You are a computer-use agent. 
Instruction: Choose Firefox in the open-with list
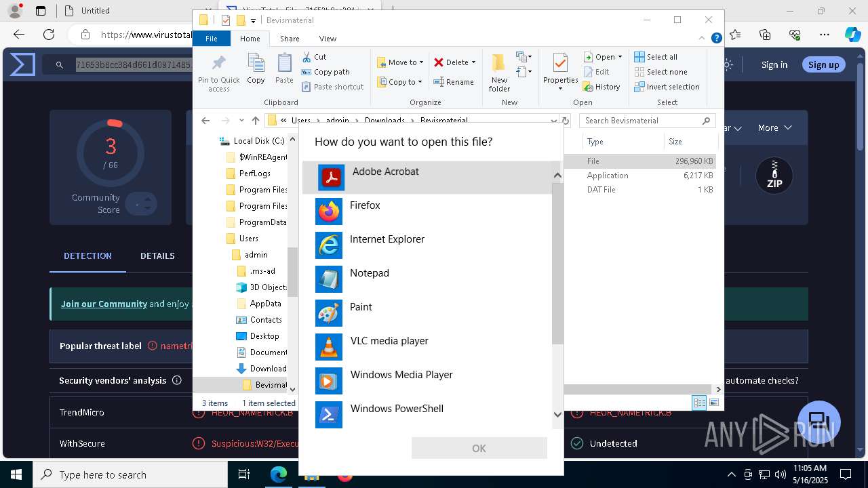click(x=427, y=211)
